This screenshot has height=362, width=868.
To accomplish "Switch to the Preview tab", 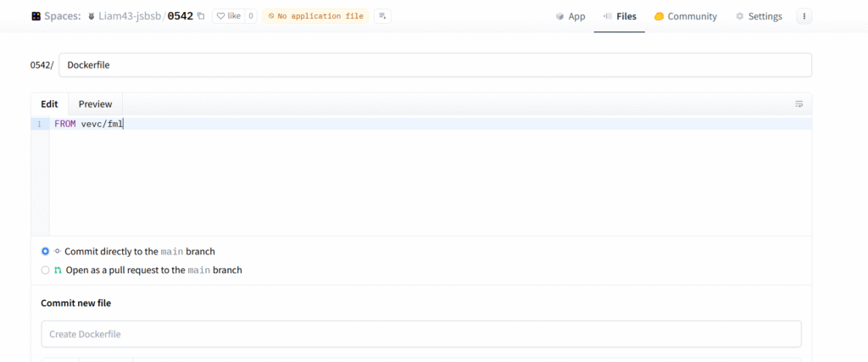I will 95,104.
